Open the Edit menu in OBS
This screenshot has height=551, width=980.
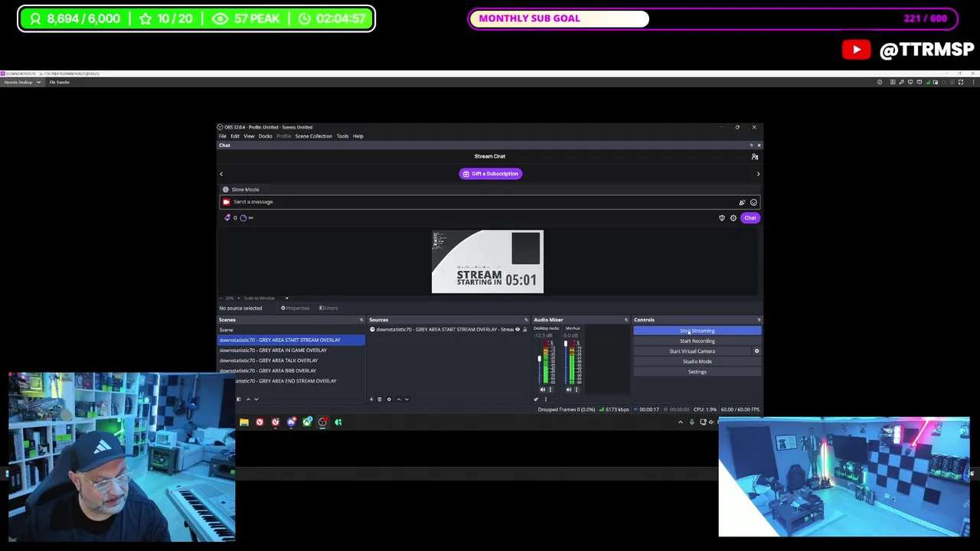pyautogui.click(x=235, y=136)
